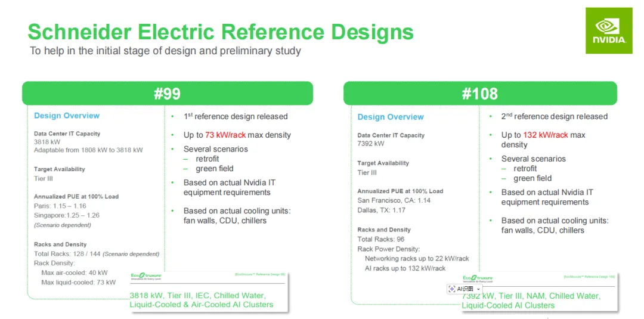Click '[EcoStruxure Reference Design 108]' small label

pos(589,277)
